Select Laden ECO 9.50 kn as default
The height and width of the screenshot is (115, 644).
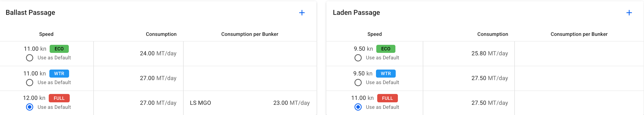point(358,58)
